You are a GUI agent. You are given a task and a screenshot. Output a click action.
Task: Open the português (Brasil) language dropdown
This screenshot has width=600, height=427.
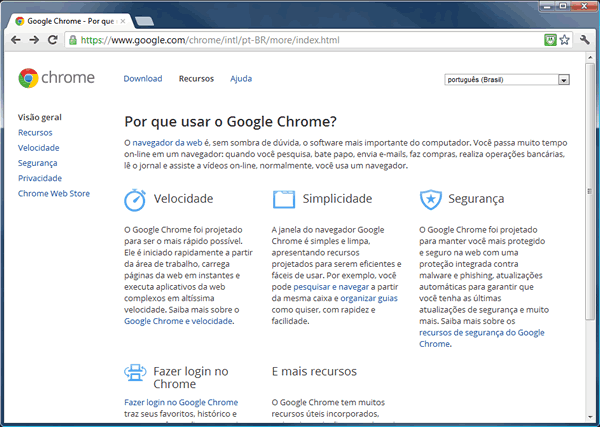tap(507, 80)
